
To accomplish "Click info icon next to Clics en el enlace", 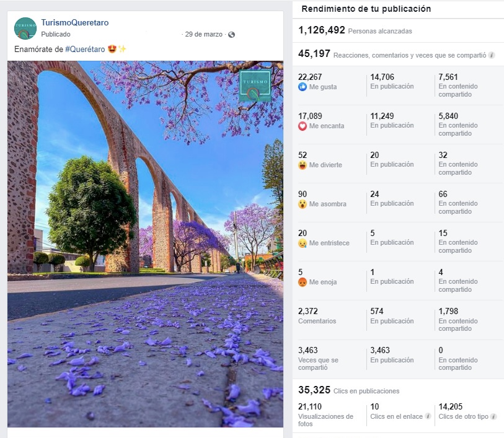I will pyautogui.click(x=428, y=417).
